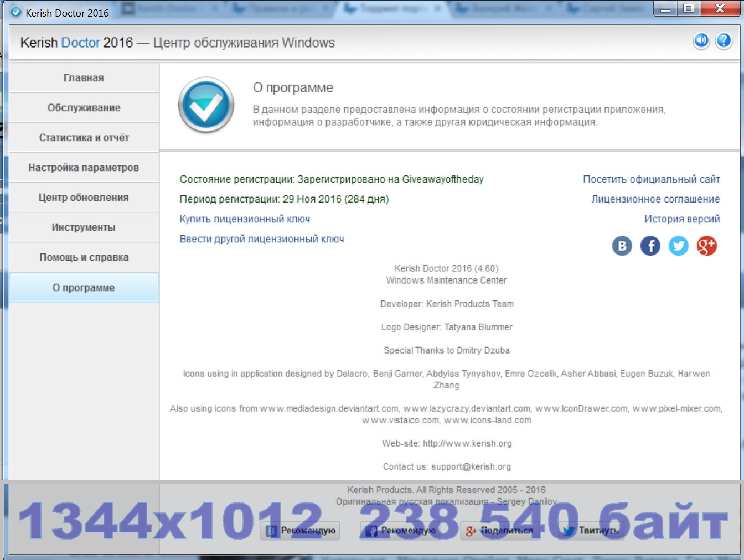
Task: Open Лицензионное соглашение link
Action: click(655, 199)
